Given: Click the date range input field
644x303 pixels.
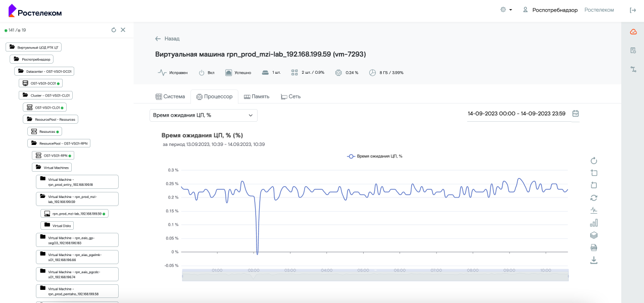Looking at the screenshot, I should coord(516,114).
